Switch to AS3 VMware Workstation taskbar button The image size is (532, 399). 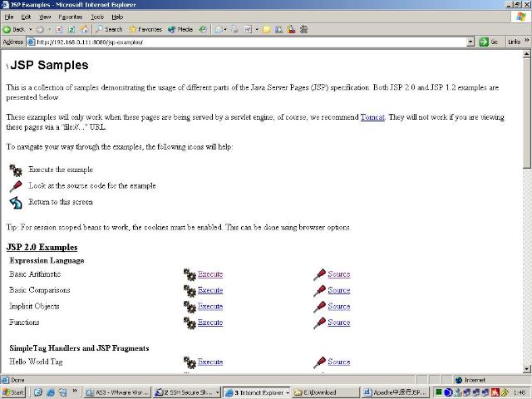coord(117,392)
